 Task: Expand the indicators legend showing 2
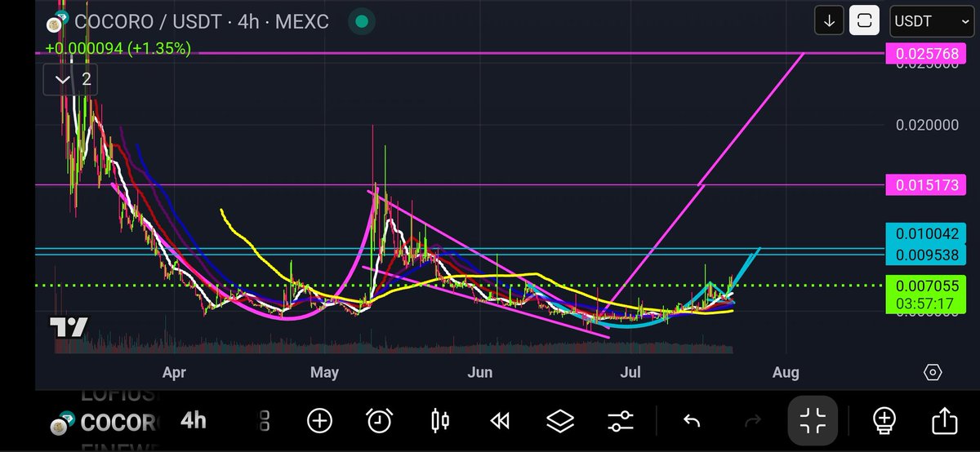72,79
